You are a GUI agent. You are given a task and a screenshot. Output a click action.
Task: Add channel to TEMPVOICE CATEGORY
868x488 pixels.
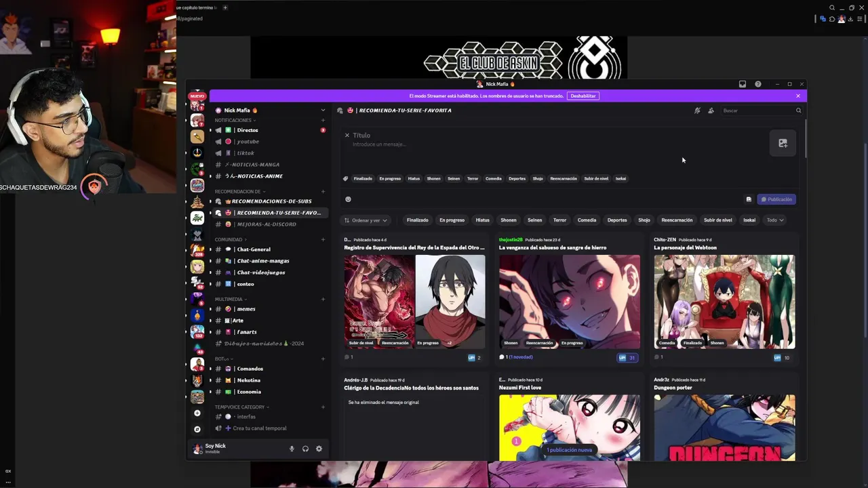(323, 407)
